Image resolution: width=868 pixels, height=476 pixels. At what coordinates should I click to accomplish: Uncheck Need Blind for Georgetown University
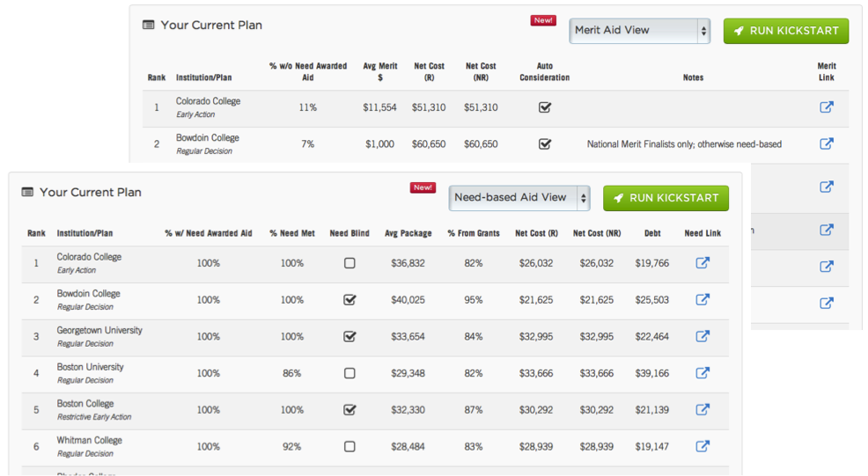349,336
